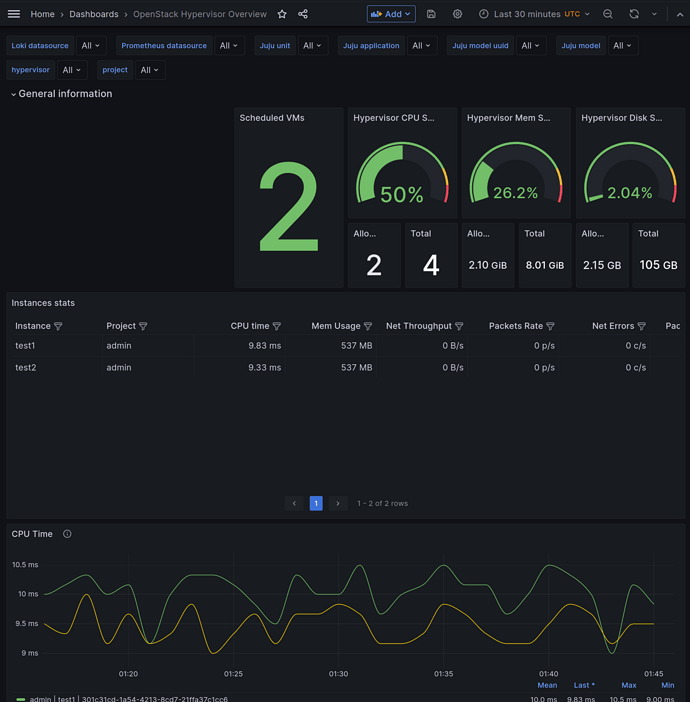
Task: Click the Scheduled VMs panel title
Action: (272, 118)
